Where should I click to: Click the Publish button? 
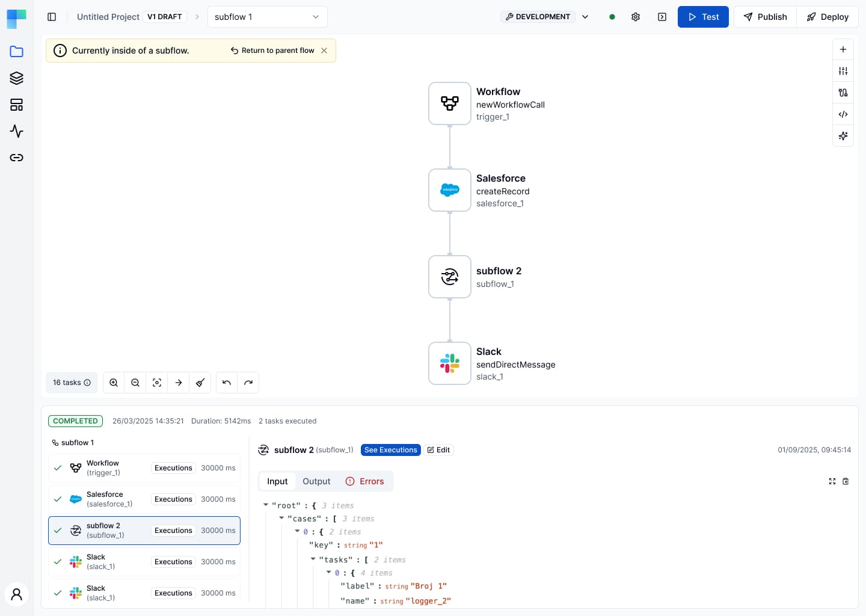coord(765,17)
